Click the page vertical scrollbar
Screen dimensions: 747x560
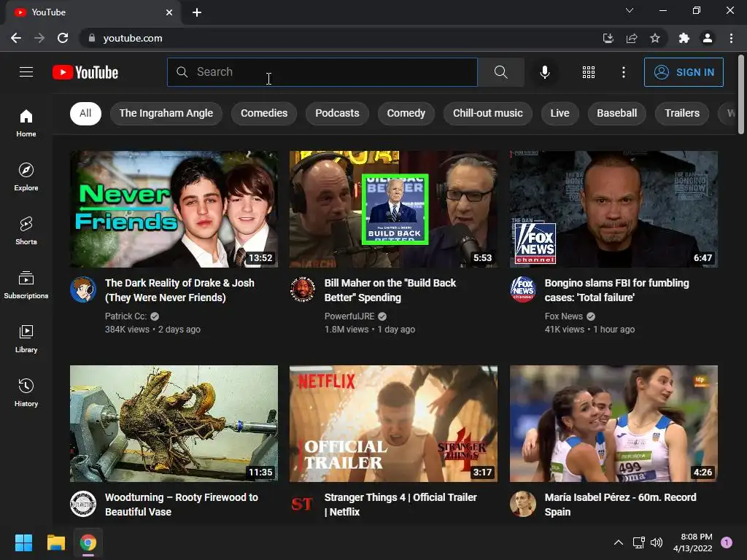pos(741,94)
